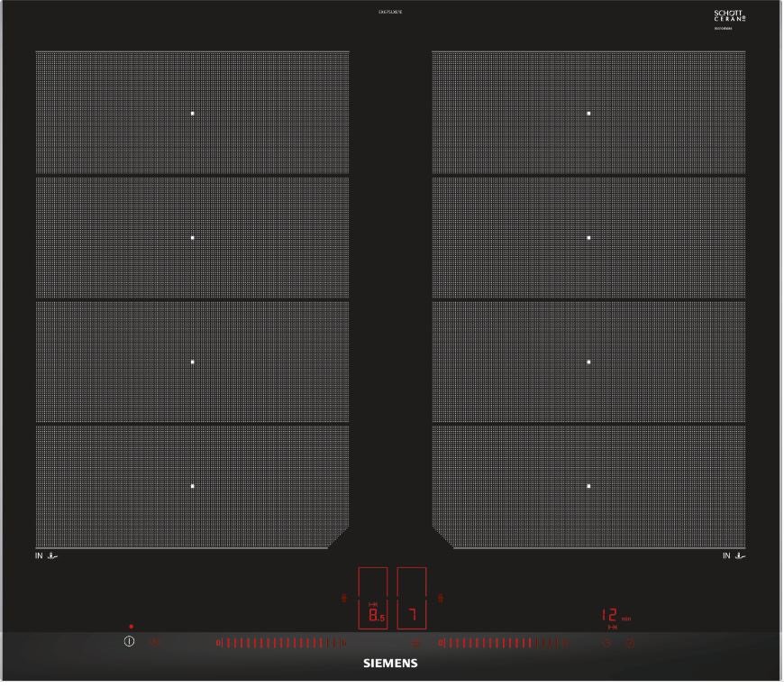Tap the rightmost red symbol on the control bar

pyautogui.click(x=631, y=642)
